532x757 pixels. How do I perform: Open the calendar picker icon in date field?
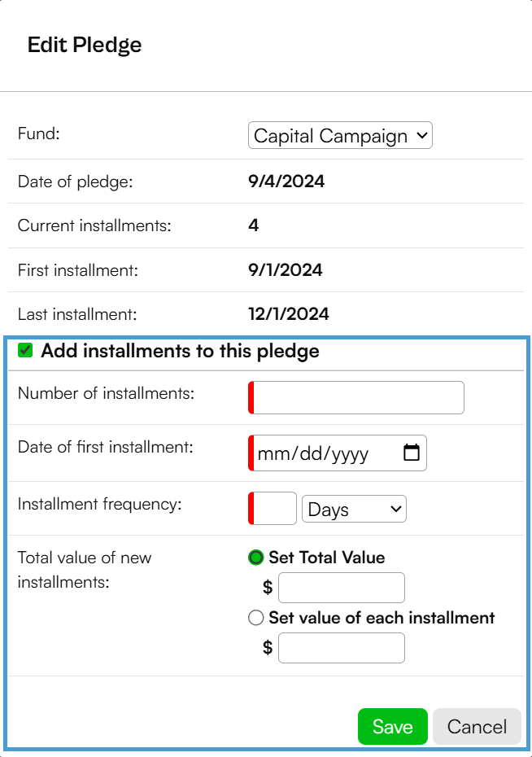pos(412,453)
